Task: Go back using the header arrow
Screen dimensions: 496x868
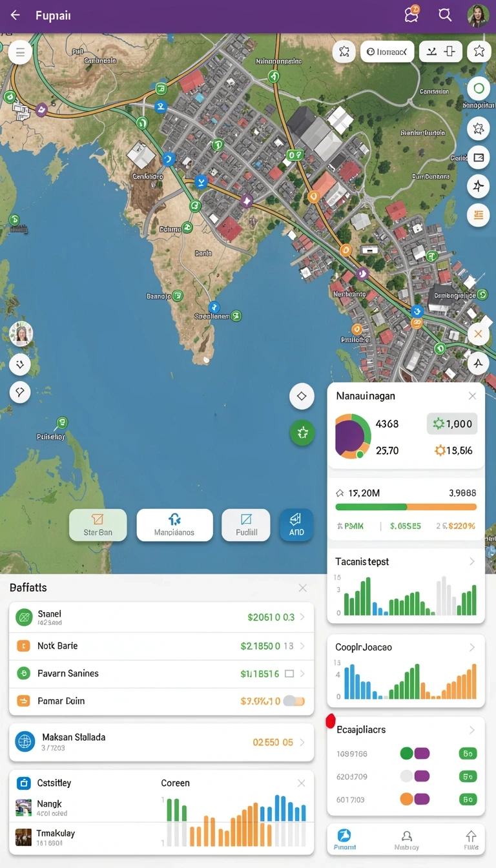Action: (x=15, y=15)
